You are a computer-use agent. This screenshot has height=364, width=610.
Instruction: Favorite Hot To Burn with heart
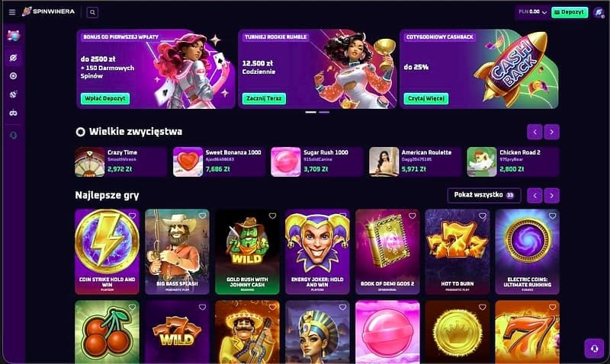[x=483, y=216]
